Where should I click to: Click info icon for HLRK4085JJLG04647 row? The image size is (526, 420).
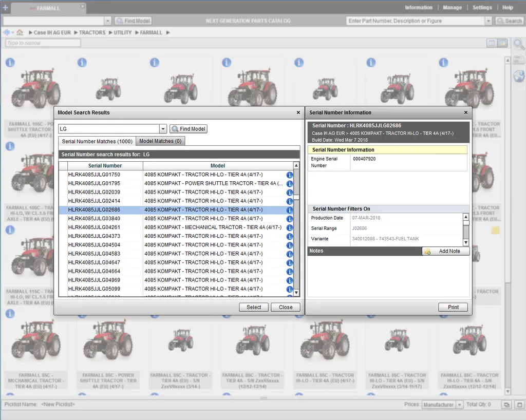pos(290,263)
